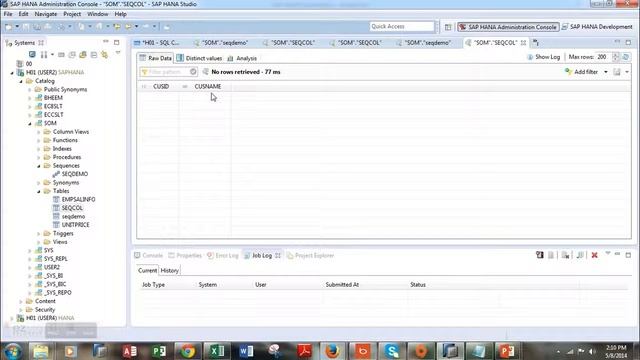640x360 pixels.
Task: Select the UNITPRICE table
Action: [x=75, y=224]
